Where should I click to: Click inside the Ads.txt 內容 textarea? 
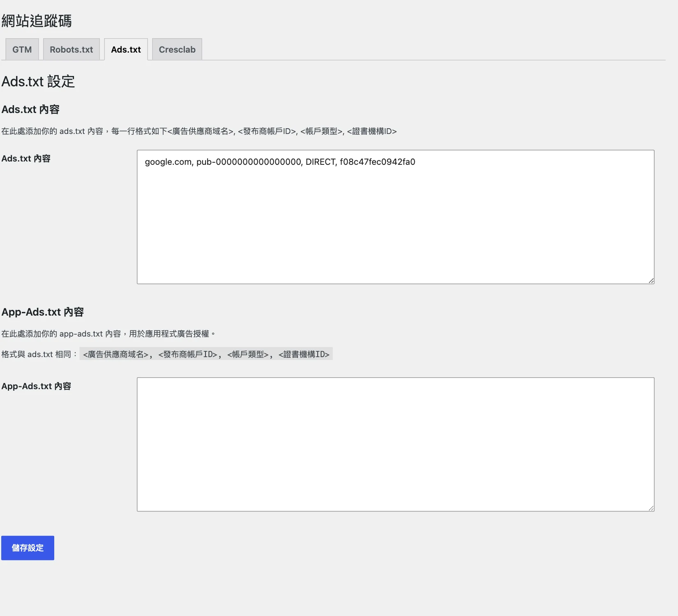395,217
